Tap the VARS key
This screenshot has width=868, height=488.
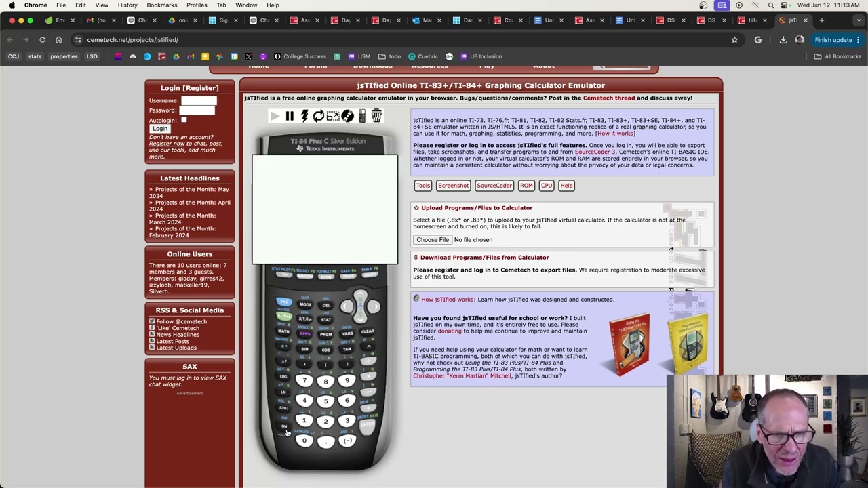point(347,334)
